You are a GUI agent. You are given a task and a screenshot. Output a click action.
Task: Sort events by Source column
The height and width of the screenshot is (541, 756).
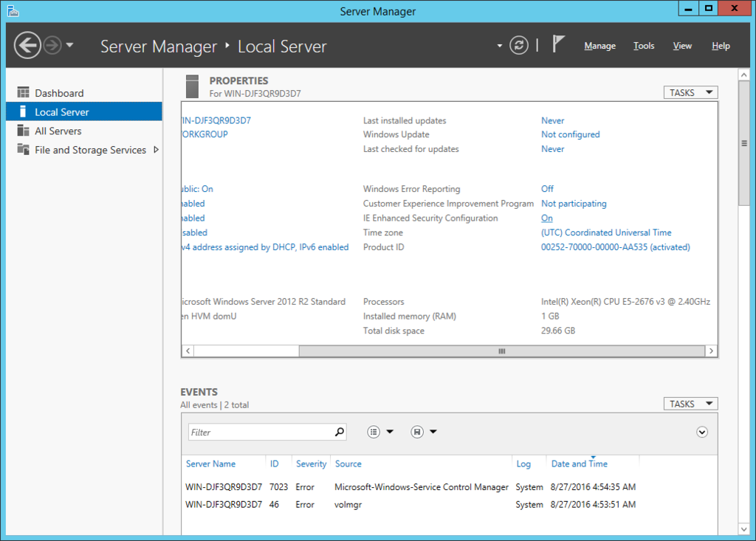(348, 464)
